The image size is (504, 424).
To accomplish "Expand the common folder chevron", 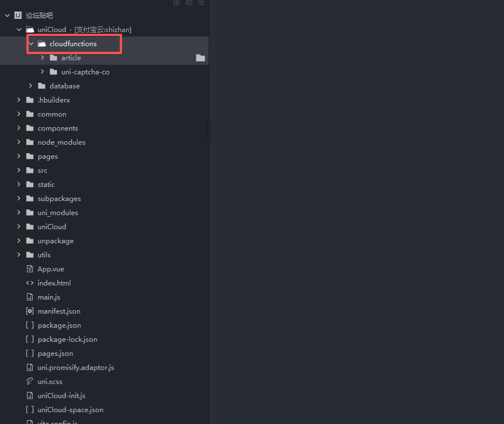I will click(19, 114).
